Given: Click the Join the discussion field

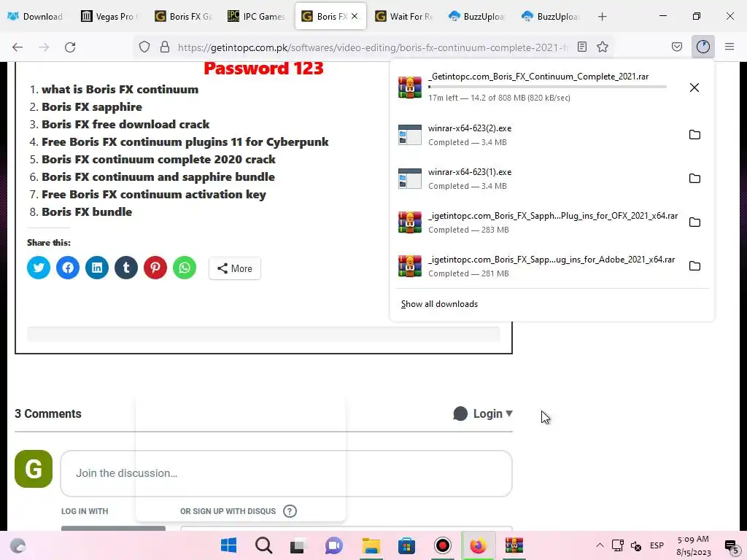Looking at the screenshot, I should 286,473.
